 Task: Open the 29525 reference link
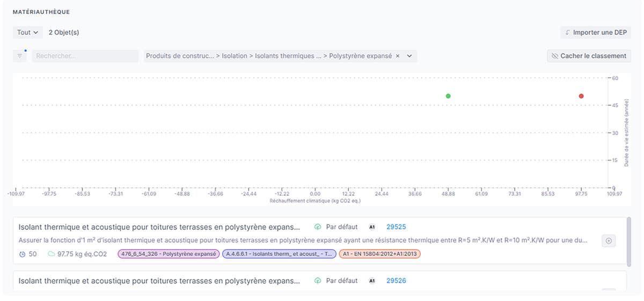tap(396, 227)
